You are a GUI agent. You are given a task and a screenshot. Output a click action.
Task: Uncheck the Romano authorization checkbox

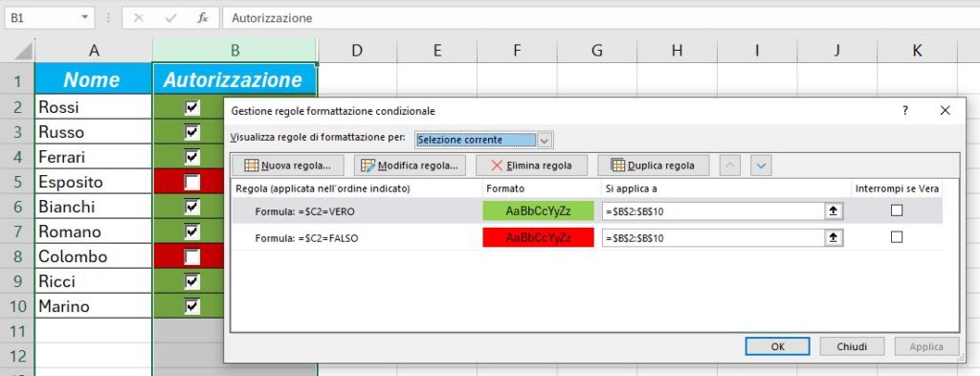[191, 232]
